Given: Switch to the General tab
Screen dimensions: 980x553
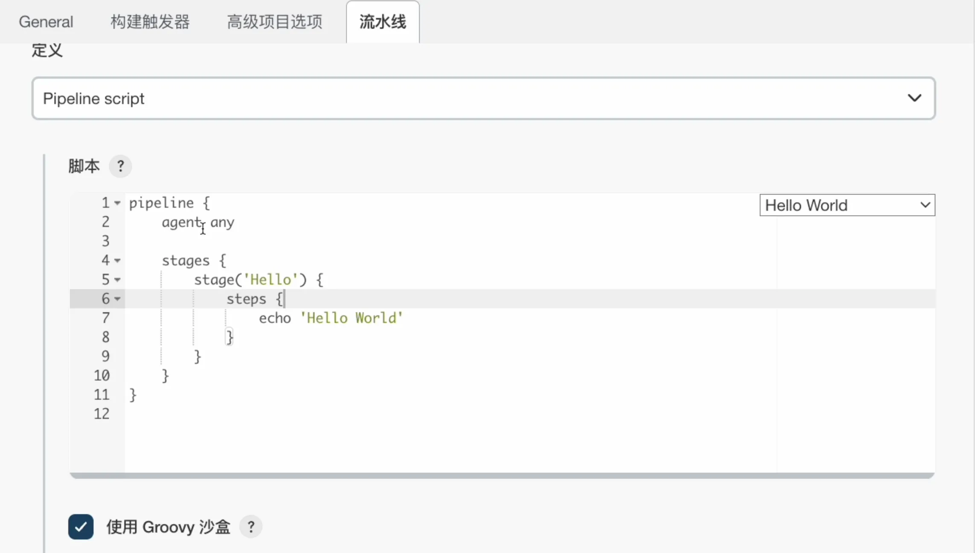Looking at the screenshot, I should [x=46, y=22].
